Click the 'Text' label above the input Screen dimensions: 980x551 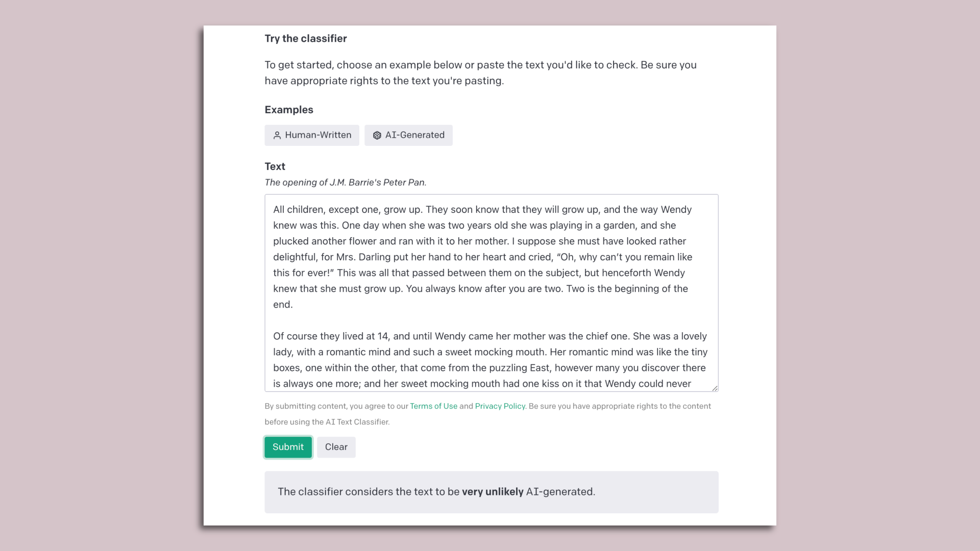pyautogui.click(x=275, y=166)
